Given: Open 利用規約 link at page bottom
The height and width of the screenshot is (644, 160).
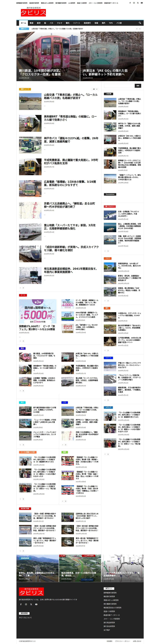Looking at the screenshot, I should [109, 641].
